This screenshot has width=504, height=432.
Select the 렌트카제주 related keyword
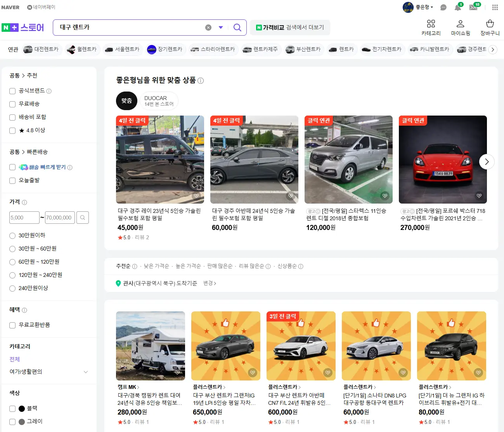(x=261, y=49)
